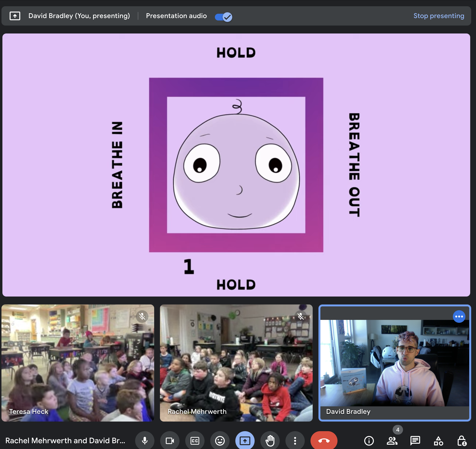Image resolution: width=476 pixels, height=449 pixels.
Task: Click the shared breathing presentation area
Action: tap(236, 165)
